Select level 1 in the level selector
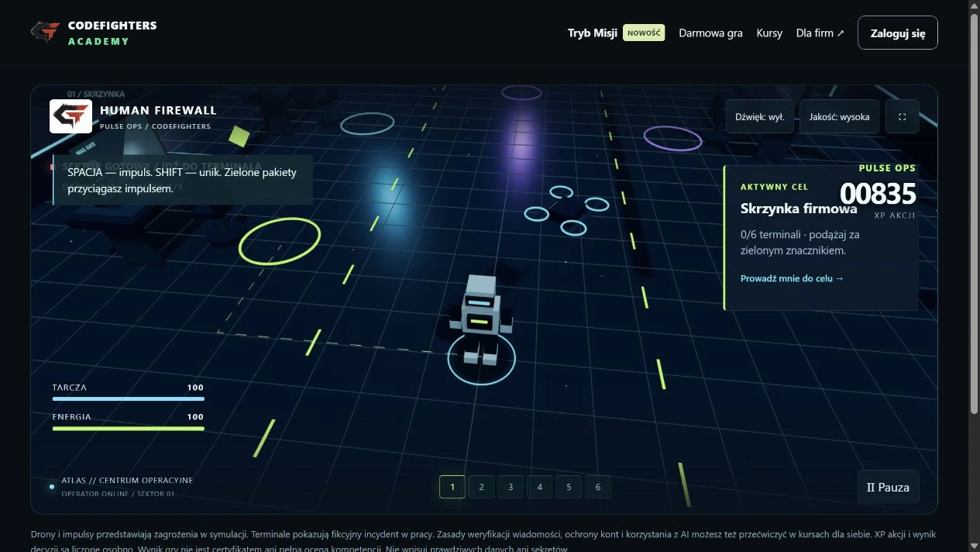The height and width of the screenshot is (552, 980). pos(452,487)
